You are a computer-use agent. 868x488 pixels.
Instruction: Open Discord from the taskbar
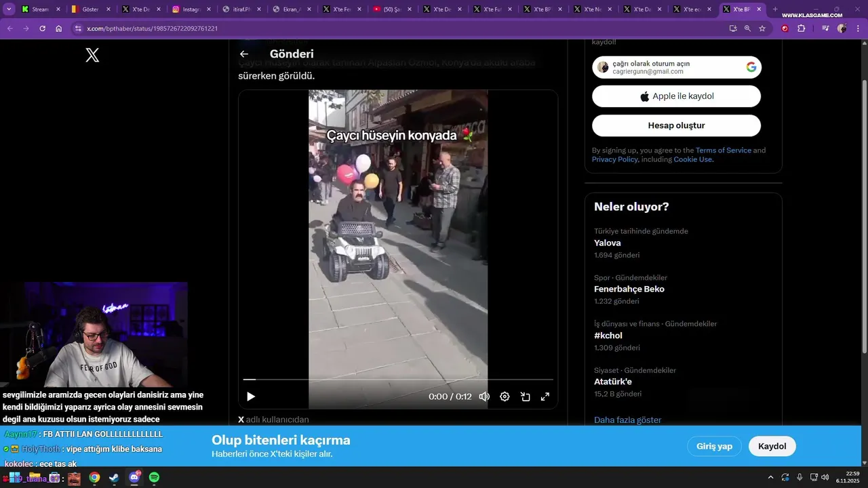134,478
